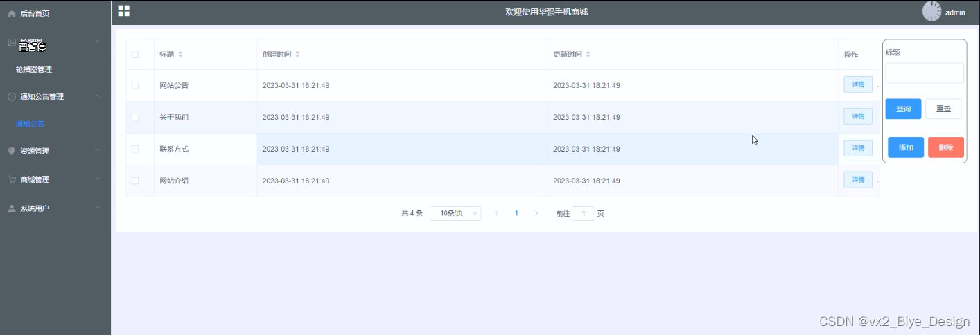The width and height of the screenshot is (980, 335).
Task: Sort table by 标题 column arrows
Action: (x=180, y=54)
